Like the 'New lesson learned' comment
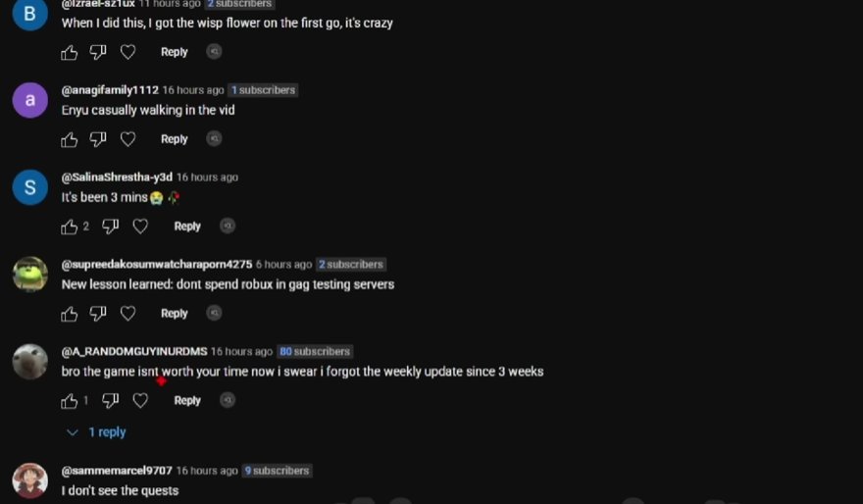This screenshot has width=863, height=504. [69, 314]
